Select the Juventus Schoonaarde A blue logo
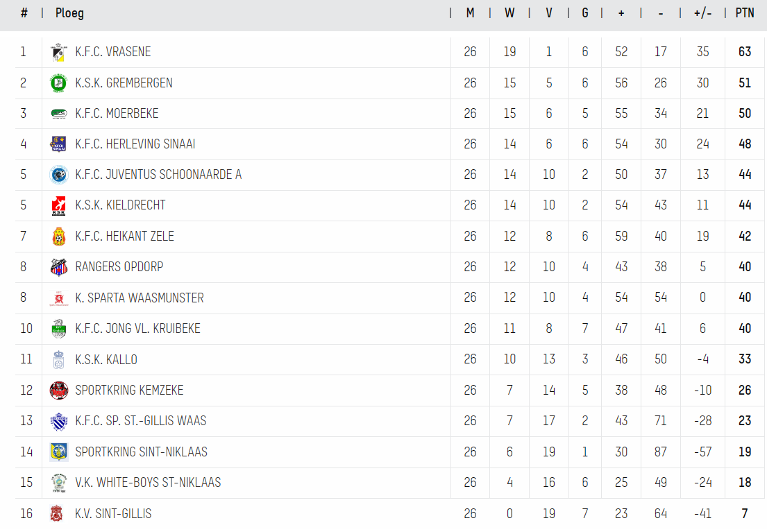This screenshot has width=767, height=532. (x=59, y=175)
